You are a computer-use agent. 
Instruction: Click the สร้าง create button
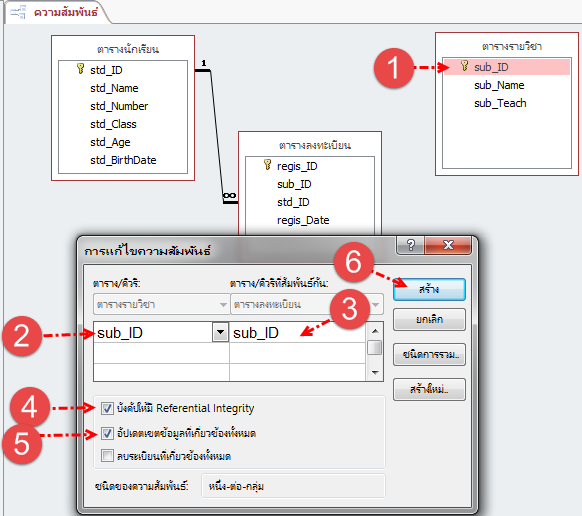click(429, 290)
